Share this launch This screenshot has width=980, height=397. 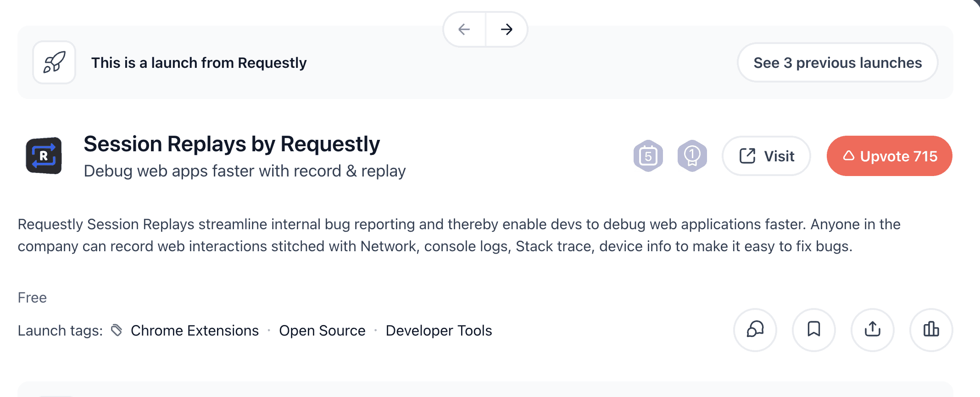pyautogui.click(x=873, y=330)
